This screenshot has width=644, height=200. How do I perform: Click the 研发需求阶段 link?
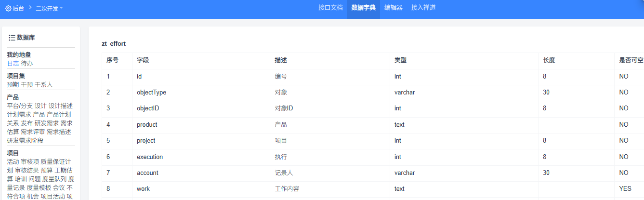[x=25, y=141]
